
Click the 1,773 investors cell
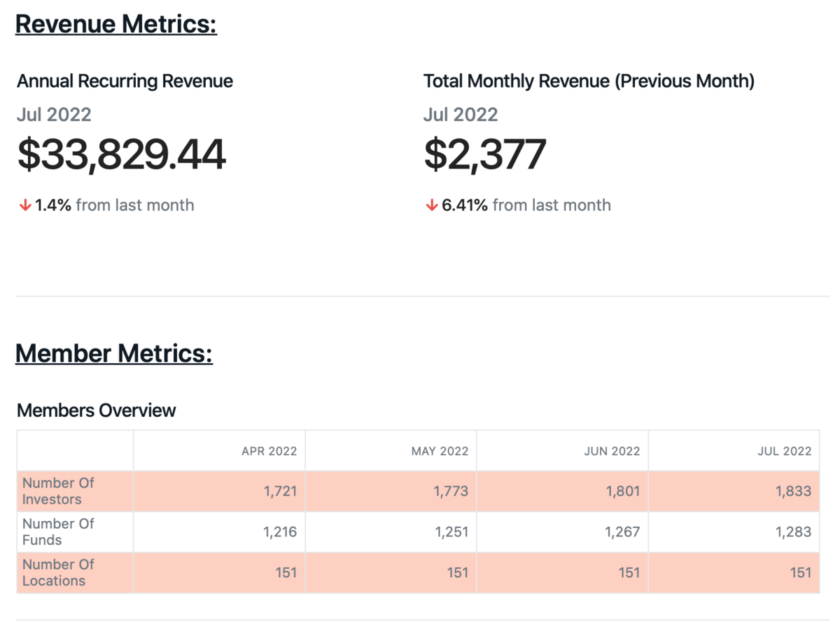(x=451, y=491)
